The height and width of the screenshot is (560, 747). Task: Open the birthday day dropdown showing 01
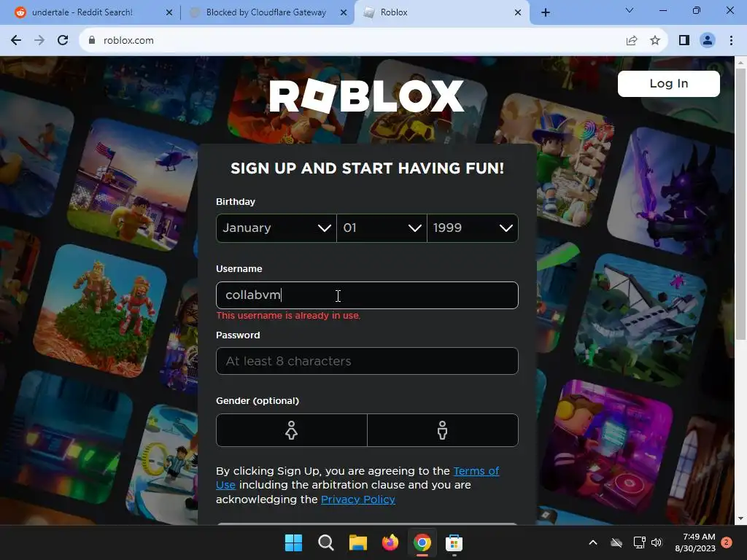tap(382, 228)
